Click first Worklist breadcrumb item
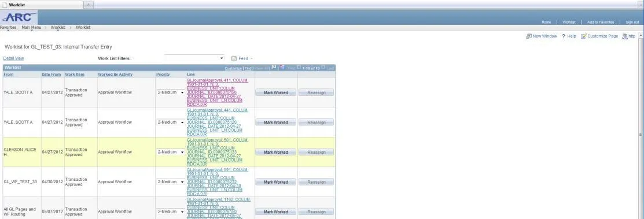Screen dimensions: 644x219 (x=58, y=28)
